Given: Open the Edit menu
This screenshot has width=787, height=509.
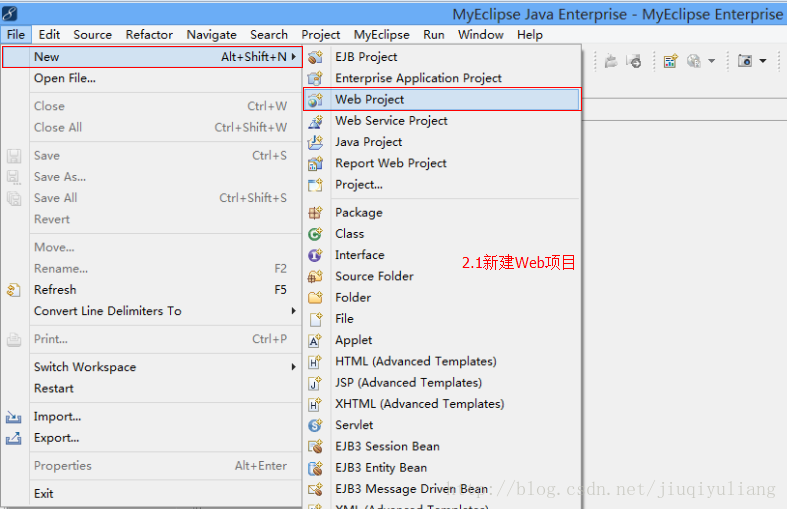Looking at the screenshot, I should point(49,35).
